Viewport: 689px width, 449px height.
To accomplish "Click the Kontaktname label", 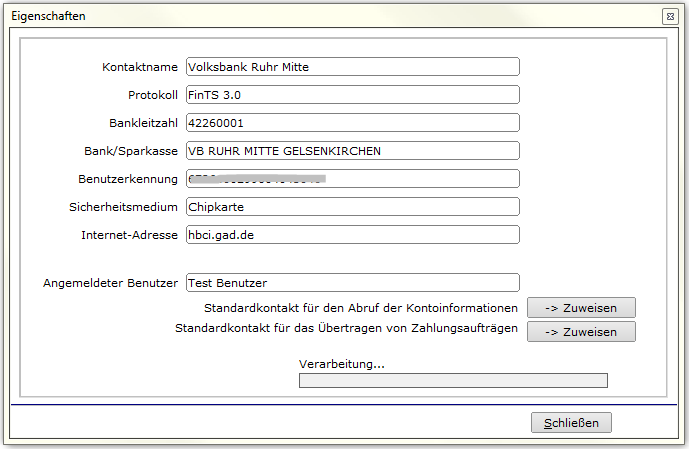I will point(140,67).
